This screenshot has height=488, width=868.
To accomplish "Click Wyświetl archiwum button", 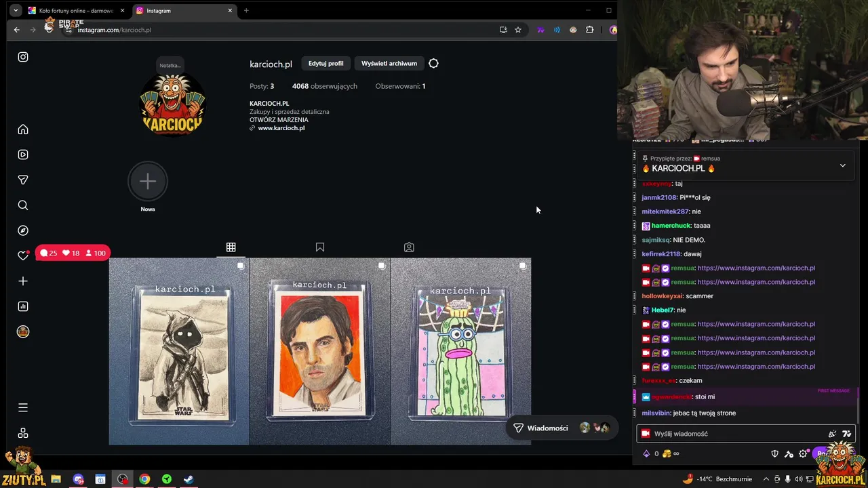I will [389, 64].
